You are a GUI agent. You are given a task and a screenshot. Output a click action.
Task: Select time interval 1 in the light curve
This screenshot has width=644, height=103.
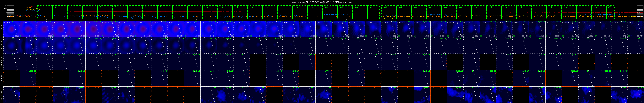pyautogui.click(x=45, y=12)
